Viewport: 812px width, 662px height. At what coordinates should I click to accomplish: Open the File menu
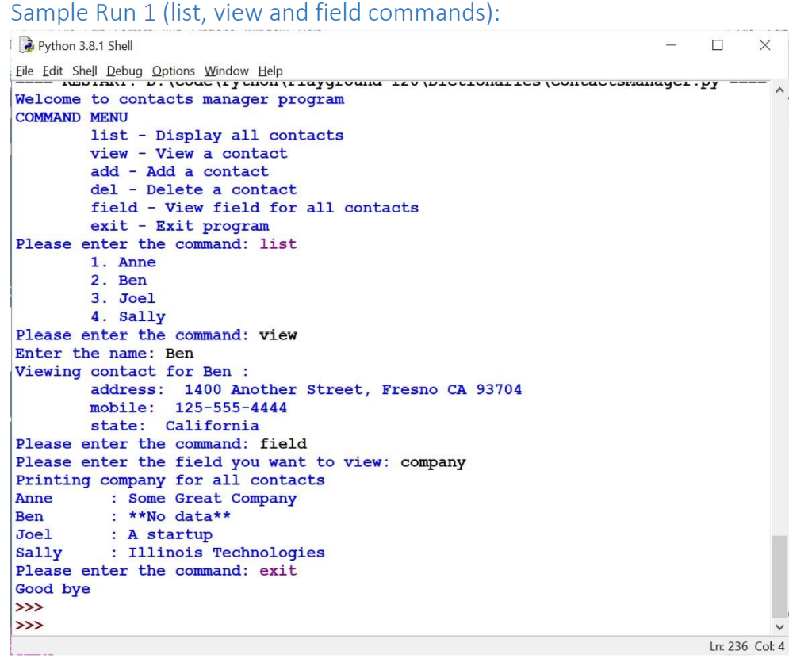coord(25,71)
